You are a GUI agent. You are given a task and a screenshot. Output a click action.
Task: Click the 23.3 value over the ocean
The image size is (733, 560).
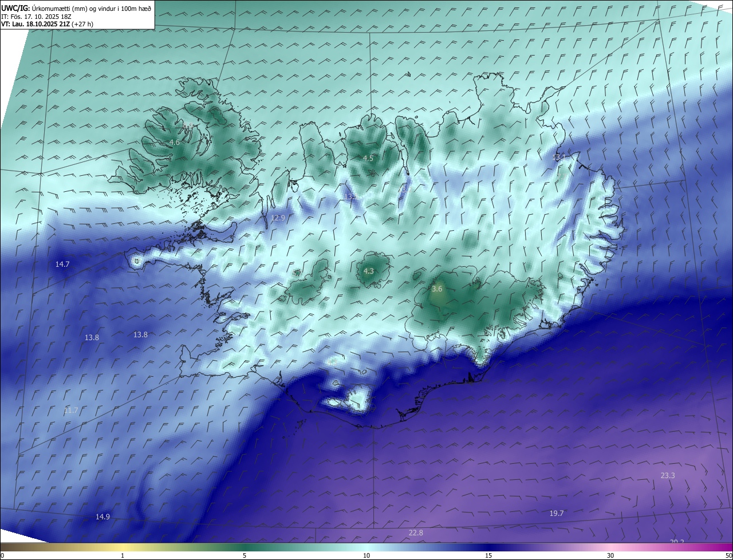click(668, 475)
